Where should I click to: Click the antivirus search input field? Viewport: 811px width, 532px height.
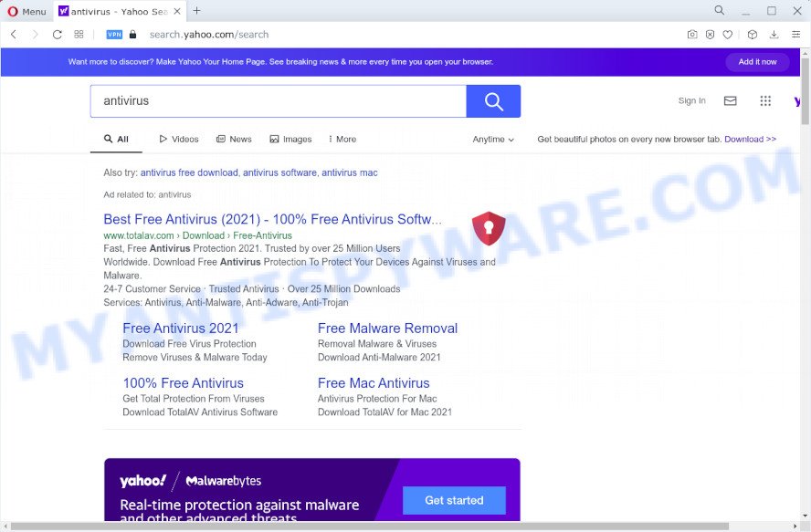click(279, 100)
